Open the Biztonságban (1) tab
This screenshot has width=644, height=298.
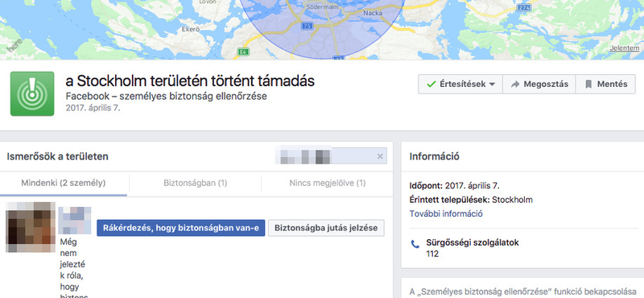[x=195, y=183]
